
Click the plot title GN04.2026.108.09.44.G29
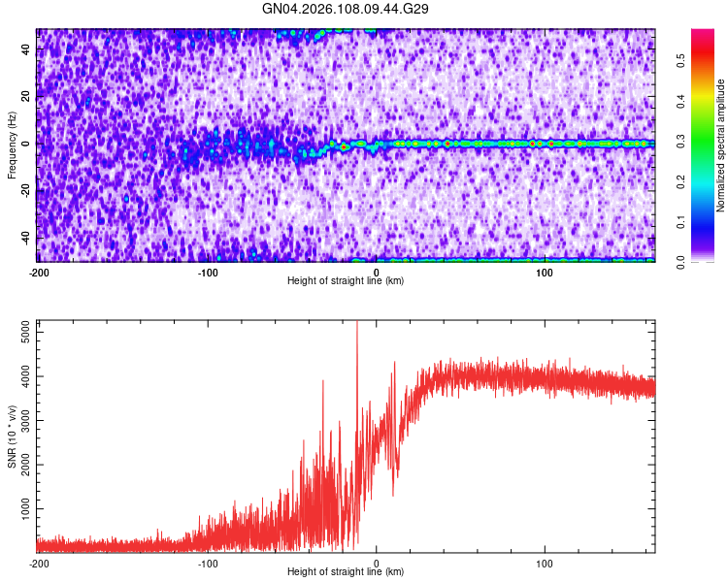coord(345,9)
